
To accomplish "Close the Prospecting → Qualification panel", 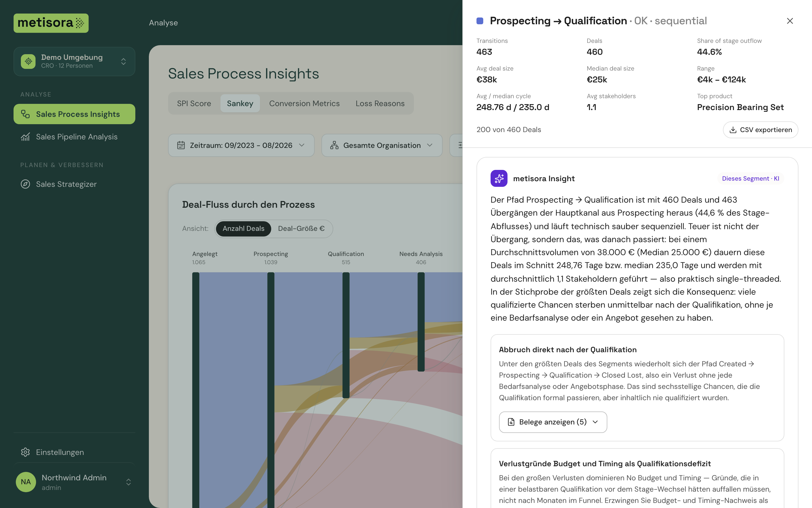I will coord(790,21).
